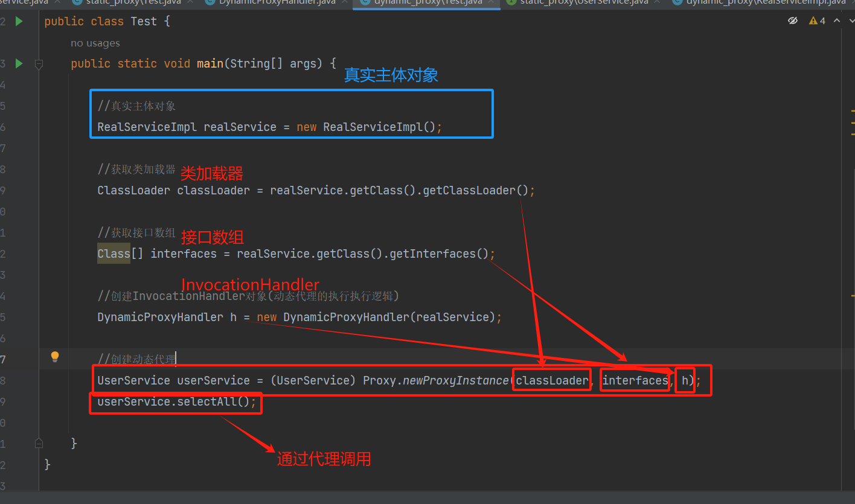Click the warning stripe mark beside InvocationHandler comment line

pos(853,295)
